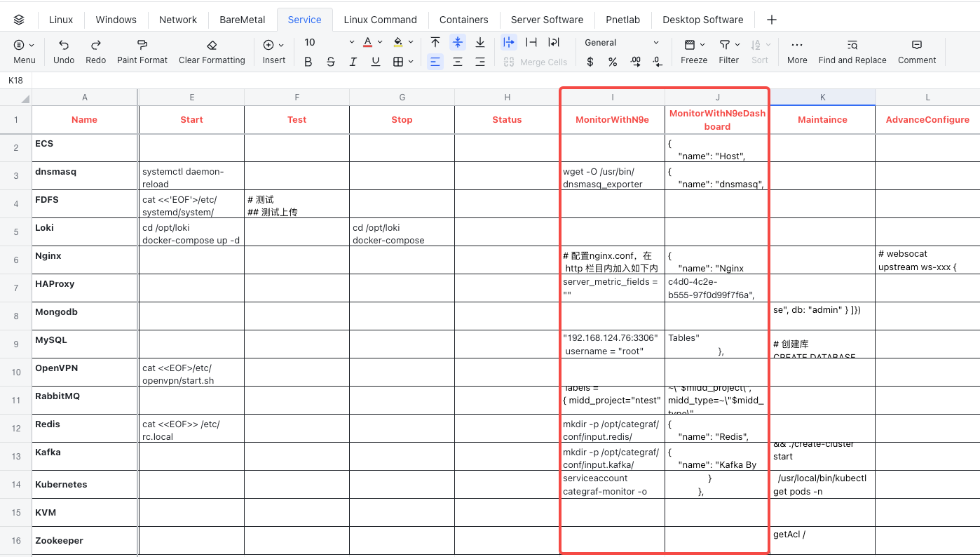Select the overflow text wrapping option
This screenshot has height=557, width=980.
pos(510,43)
